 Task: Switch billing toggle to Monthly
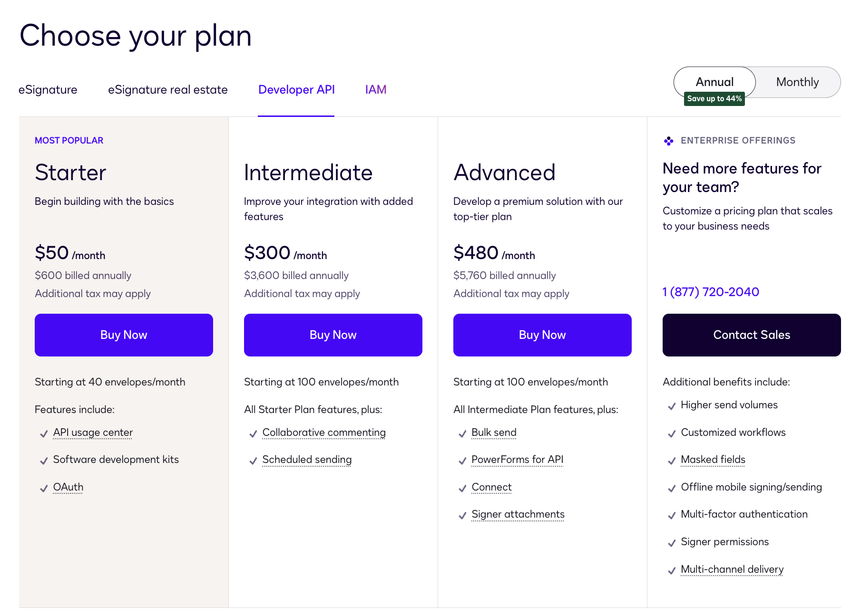(797, 82)
